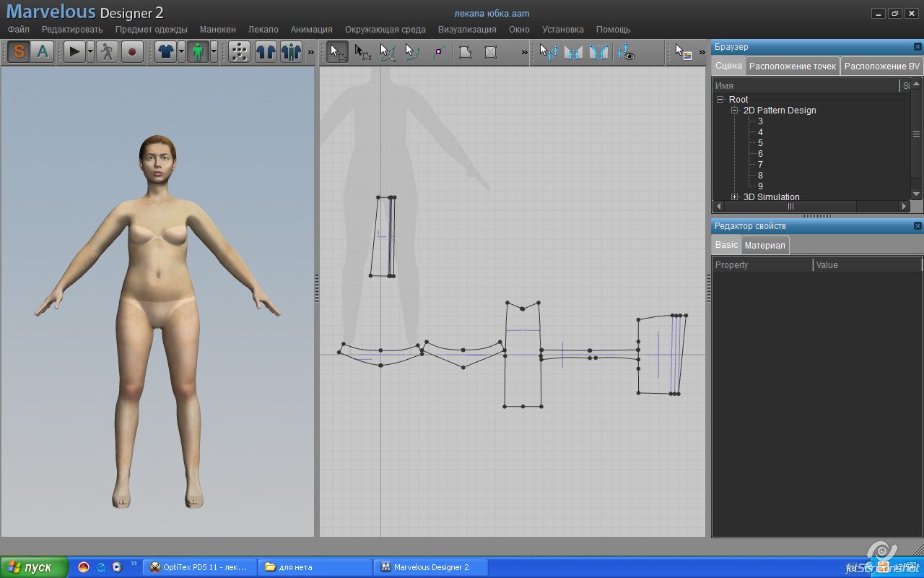This screenshot has height=578, width=924.
Task: Click the gizmo dots icon
Action: coord(239,51)
